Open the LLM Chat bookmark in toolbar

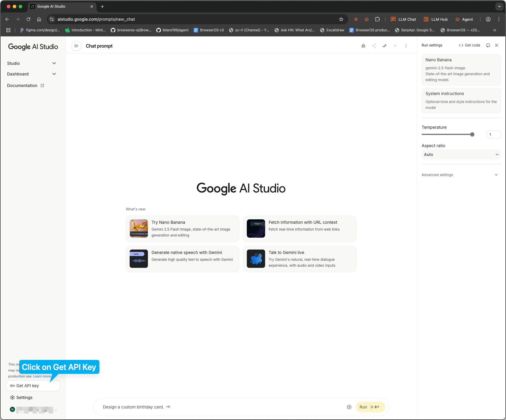pos(403,19)
